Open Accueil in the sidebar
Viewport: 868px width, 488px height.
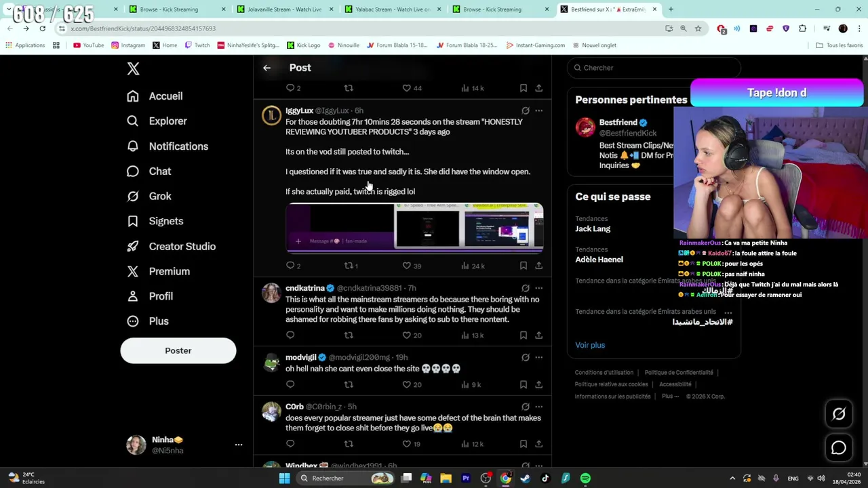(155, 96)
